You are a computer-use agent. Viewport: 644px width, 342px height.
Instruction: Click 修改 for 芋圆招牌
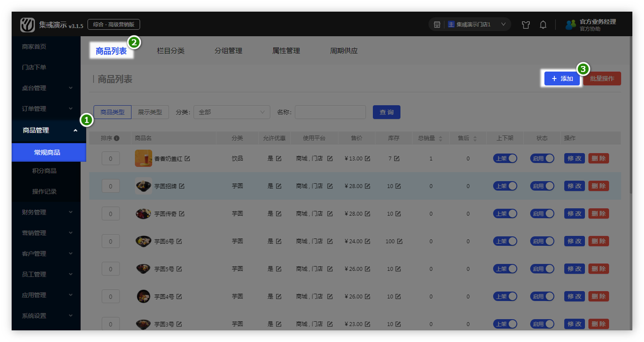(x=575, y=186)
